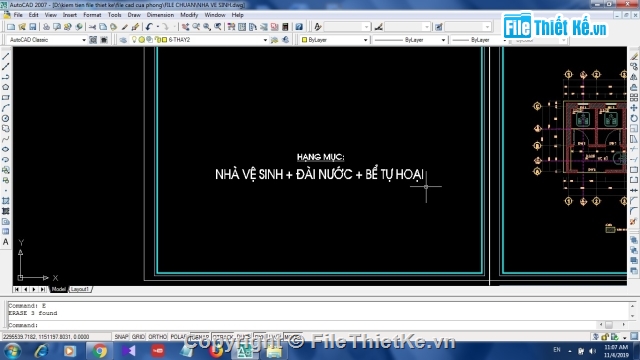Expand the ByLayer linetype dropdown
640x360 pixels.
coord(443,40)
